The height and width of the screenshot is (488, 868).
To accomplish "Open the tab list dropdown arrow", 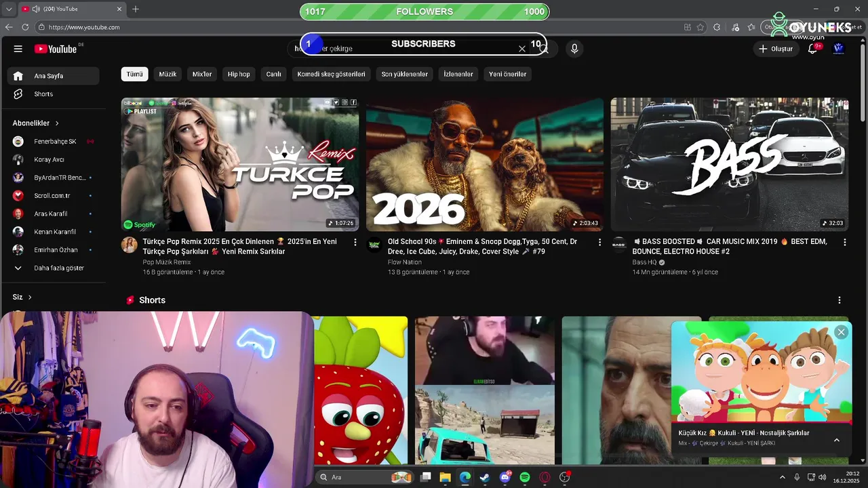I will [8, 9].
